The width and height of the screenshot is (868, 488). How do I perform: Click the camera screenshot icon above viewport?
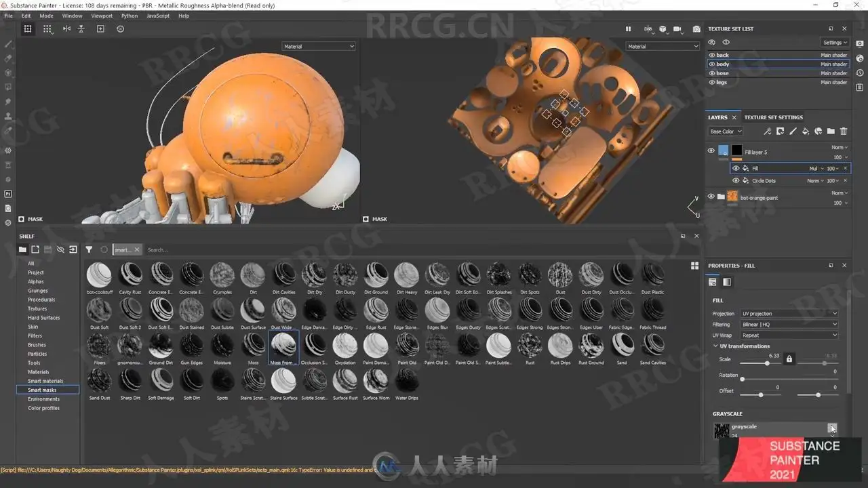coord(696,29)
